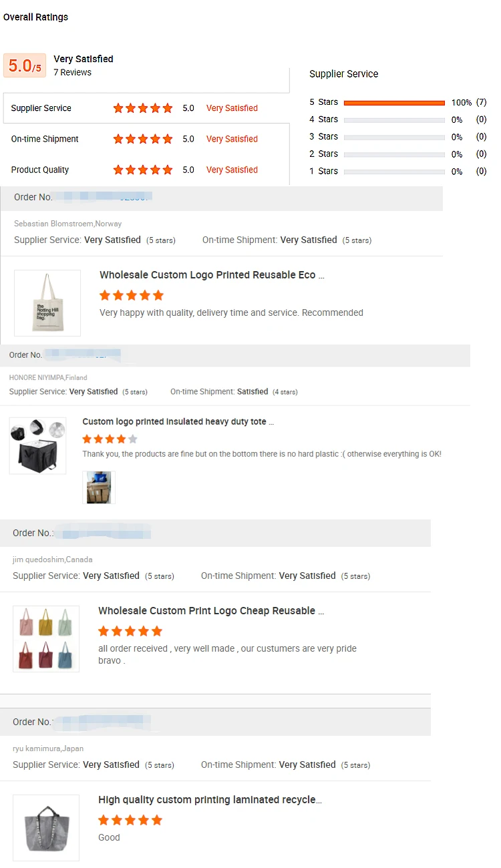Open Wholesale Custom Logo Printed Reusable Eco link
This screenshot has height=868, width=501.
tap(212, 275)
